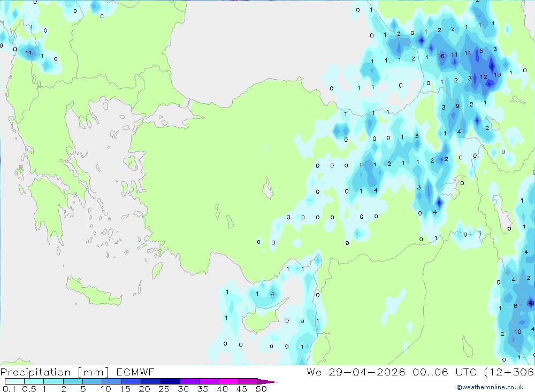Viewport: 535px width, 392px height.
Task: Click the 35–40 mm purple legend swatch
Action: click(209, 381)
